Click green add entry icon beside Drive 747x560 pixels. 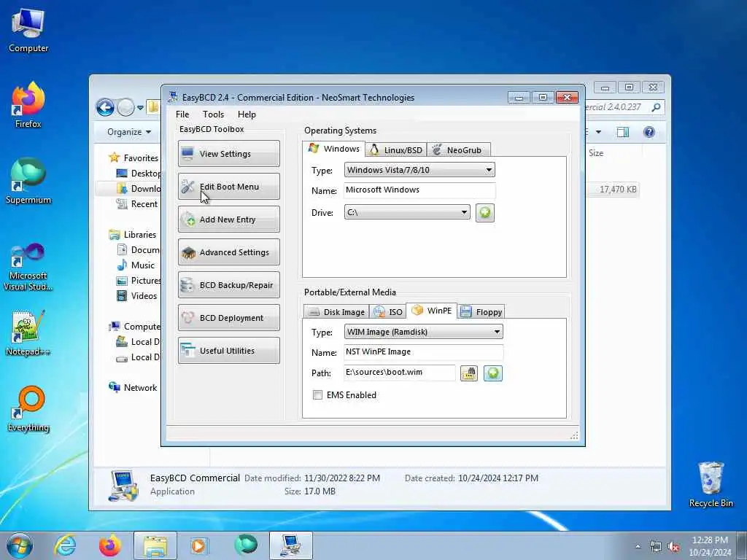(485, 212)
